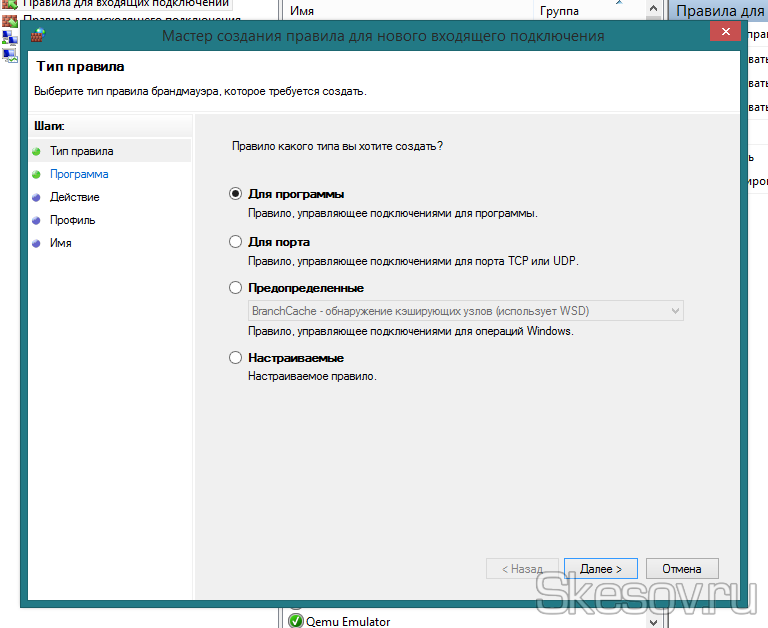Viewport: 768px width, 628px height.
Task: Click the green bullet beside the Программа step
Action: tap(36, 174)
